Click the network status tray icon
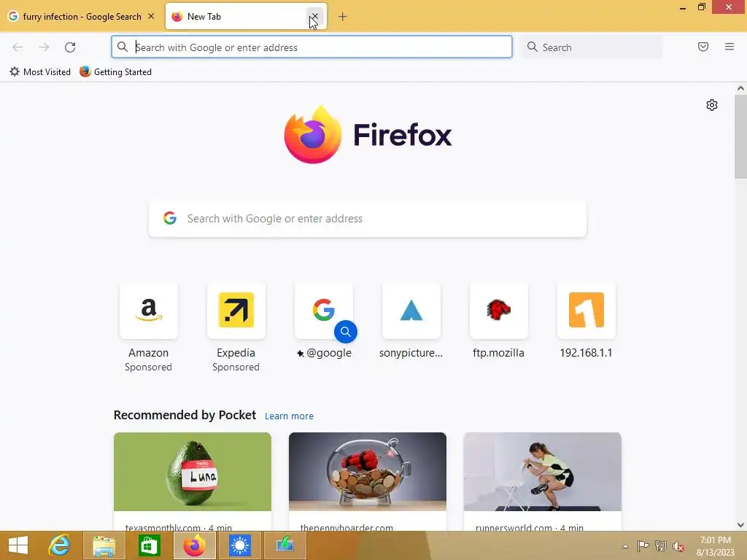The width and height of the screenshot is (747, 560). point(661,545)
